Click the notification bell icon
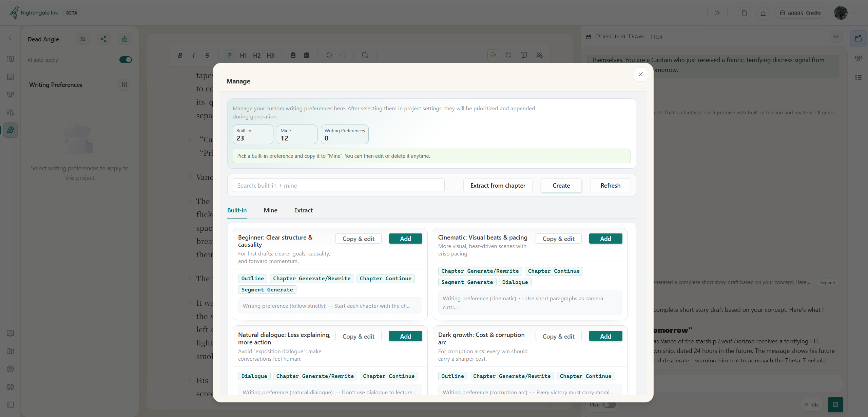The width and height of the screenshot is (868, 417). (763, 14)
